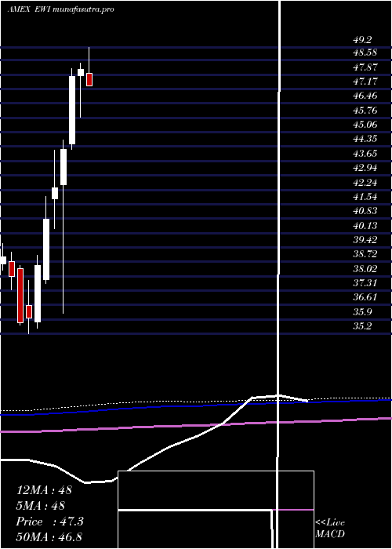The height and width of the screenshot is (549, 392).
Task: Click the 47.17 price axis label
Action: [x=365, y=82]
